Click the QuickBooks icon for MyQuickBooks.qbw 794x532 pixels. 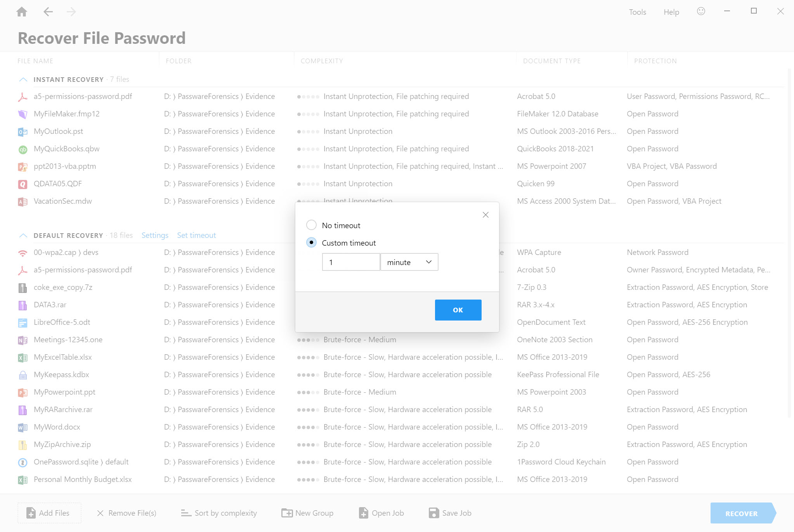(x=23, y=149)
